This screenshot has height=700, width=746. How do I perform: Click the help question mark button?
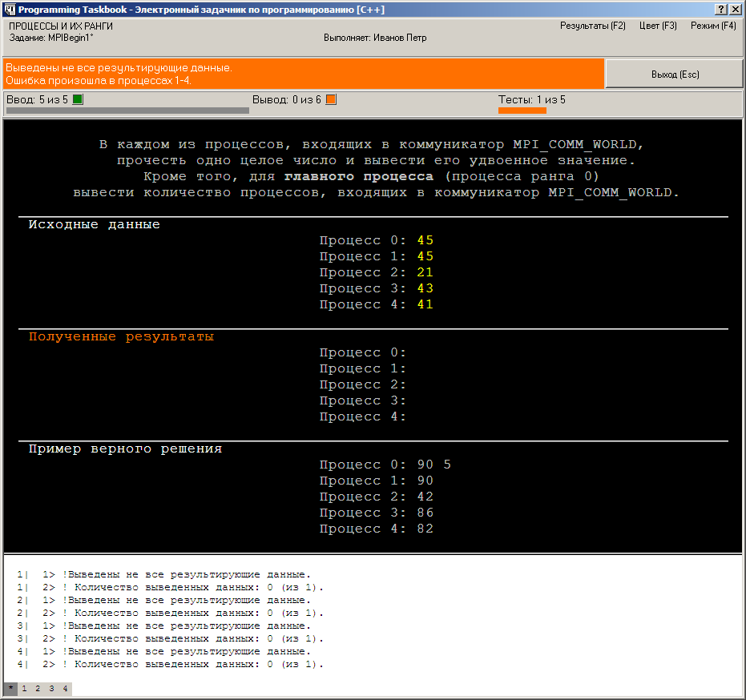pos(721,10)
